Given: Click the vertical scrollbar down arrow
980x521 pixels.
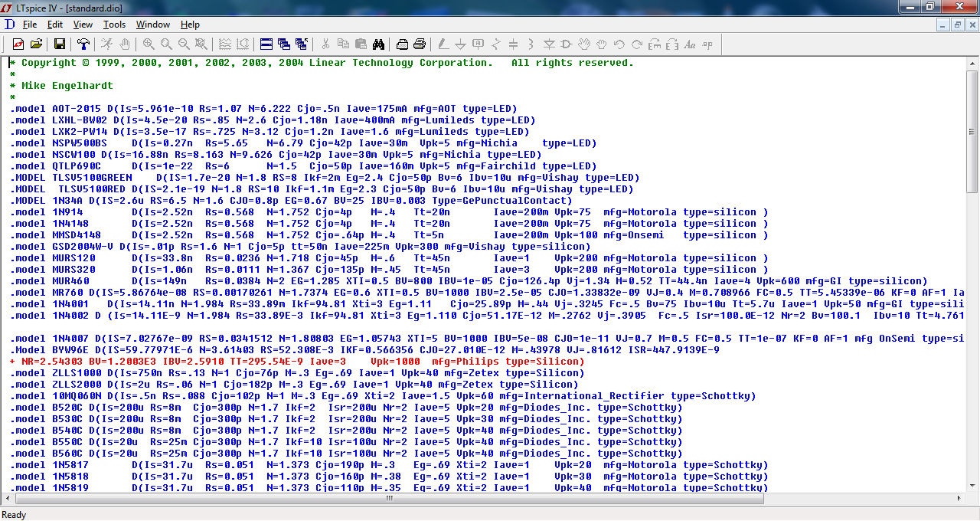Looking at the screenshot, I should point(972,486).
